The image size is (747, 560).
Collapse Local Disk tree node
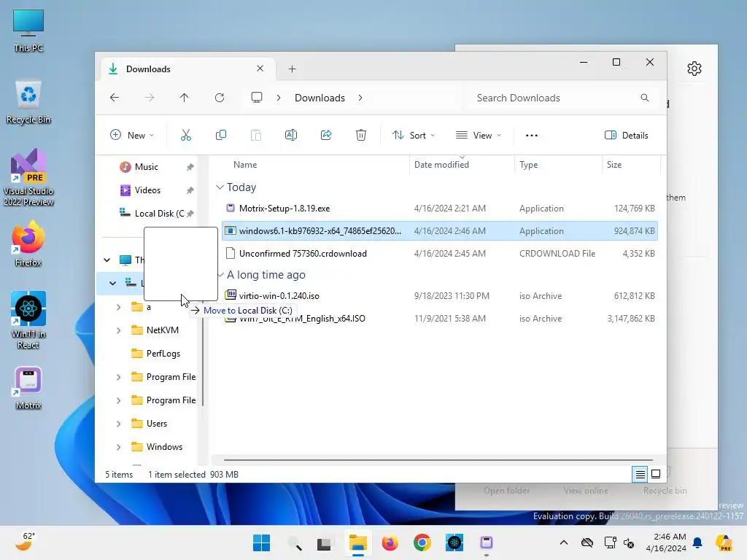click(x=112, y=284)
